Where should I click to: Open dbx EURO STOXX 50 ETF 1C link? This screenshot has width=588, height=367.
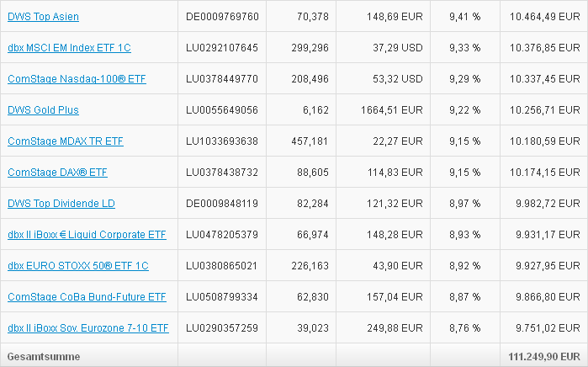coord(78,266)
